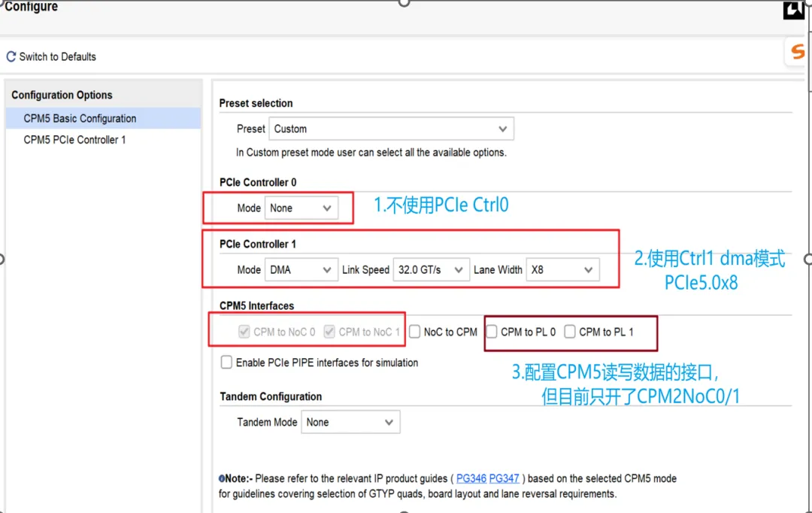The width and height of the screenshot is (812, 513).
Task: Open the PG347 product guide link
Action: click(x=504, y=478)
